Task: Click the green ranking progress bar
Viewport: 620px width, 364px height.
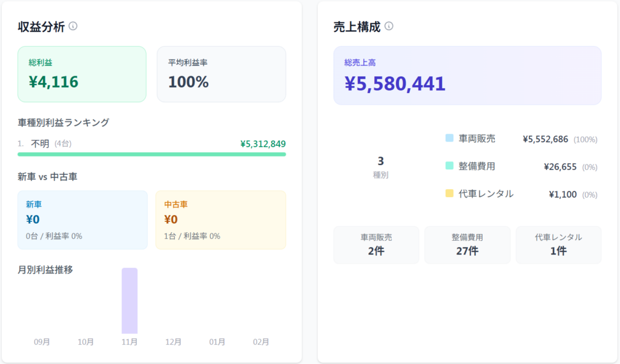Action: pyautogui.click(x=152, y=154)
